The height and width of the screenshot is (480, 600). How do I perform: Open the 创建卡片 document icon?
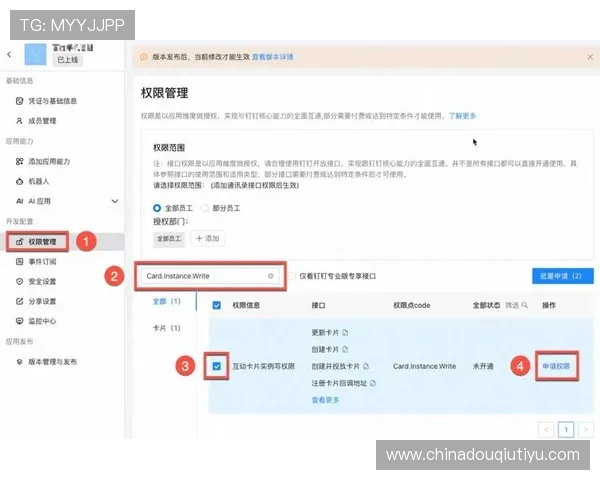[345, 349]
